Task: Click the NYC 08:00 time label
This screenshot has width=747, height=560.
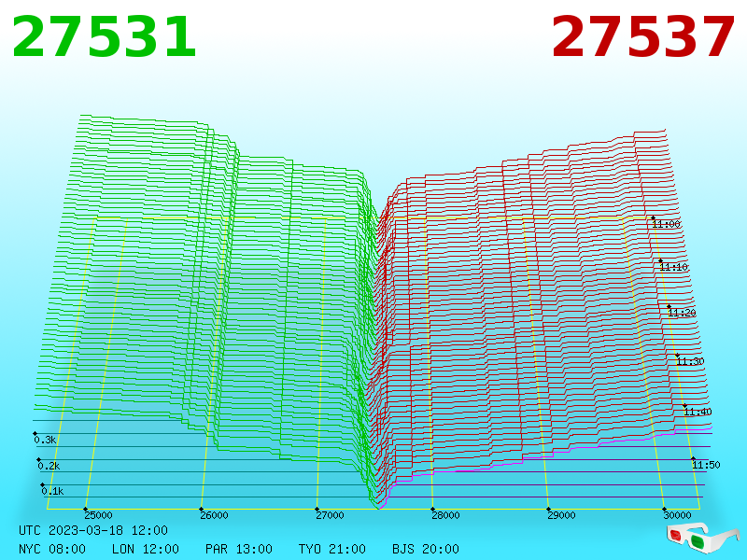Action: [52, 549]
